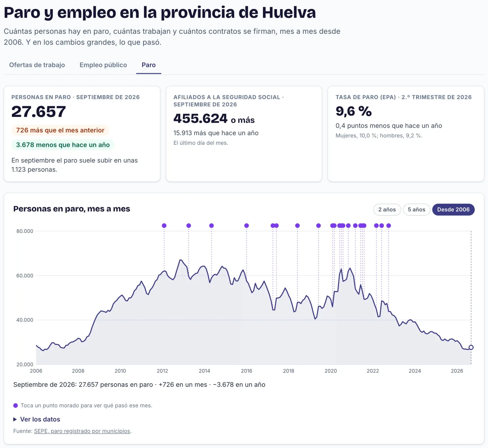Switch chart range to 5 años
This screenshot has width=488, height=448.
click(416, 210)
